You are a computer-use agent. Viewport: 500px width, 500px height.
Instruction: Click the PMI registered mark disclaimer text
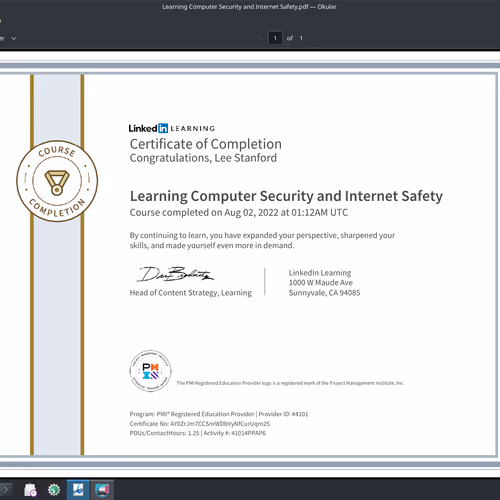tap(290, 383)
